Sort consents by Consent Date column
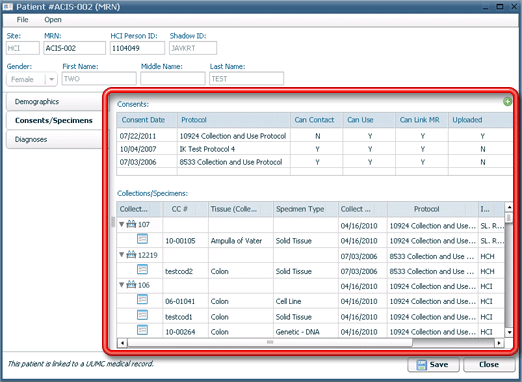The width and height of the screenshot is (522, 382). tap(147, 120)
